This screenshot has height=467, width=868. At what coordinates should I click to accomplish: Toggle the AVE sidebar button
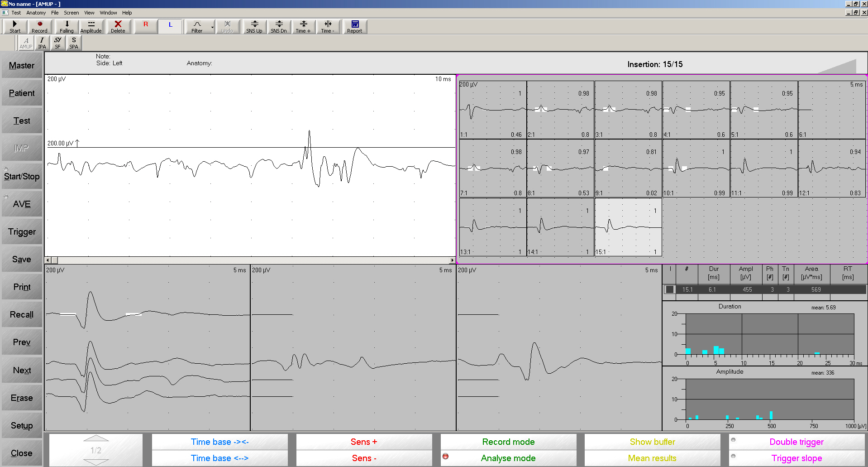[22, 204]
